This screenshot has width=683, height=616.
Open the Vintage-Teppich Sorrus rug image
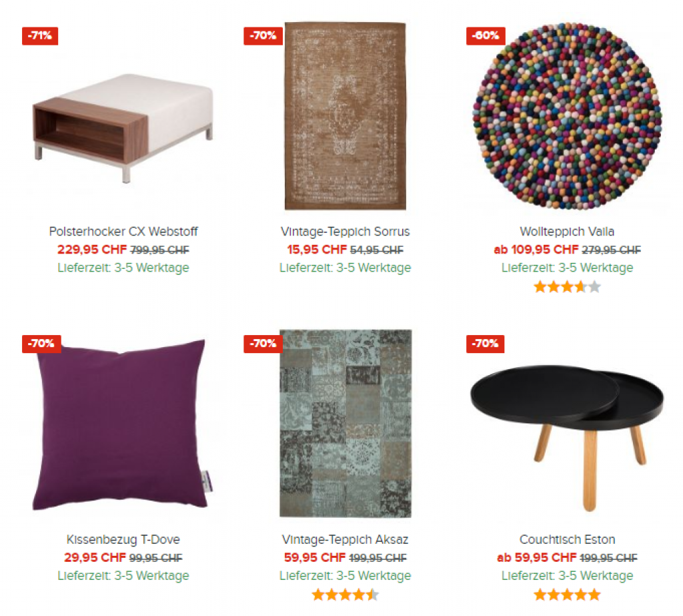pos(346,116)
